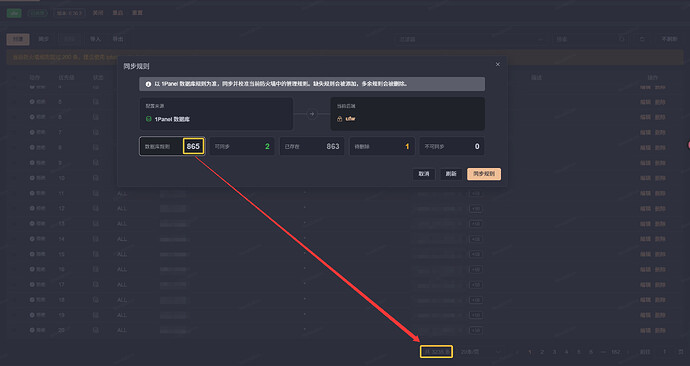Click the 取消 button in dialog
This screenshot has height=366, width=690.
point(424,174)
